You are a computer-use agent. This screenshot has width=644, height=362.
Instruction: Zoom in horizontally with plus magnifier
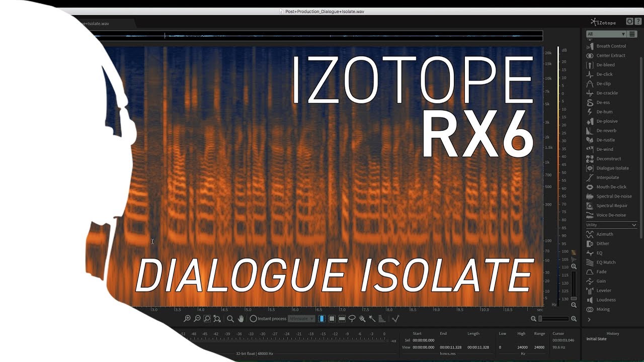point(574,319)
